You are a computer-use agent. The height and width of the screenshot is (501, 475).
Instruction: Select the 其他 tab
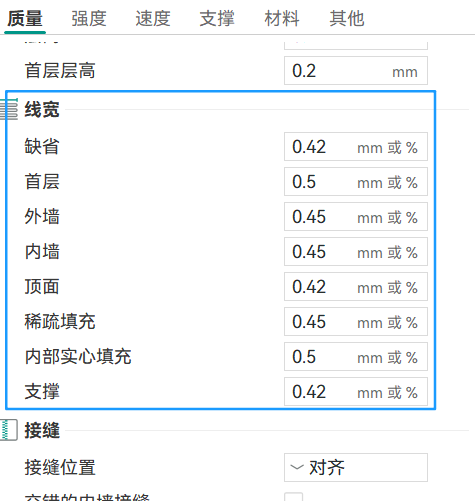pos(347,18)
